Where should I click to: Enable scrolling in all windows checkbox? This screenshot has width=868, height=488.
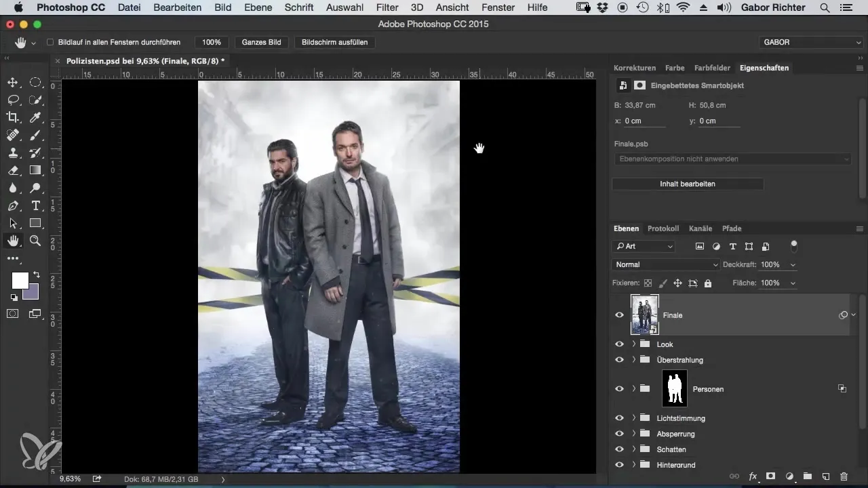(x=50, y=42)
